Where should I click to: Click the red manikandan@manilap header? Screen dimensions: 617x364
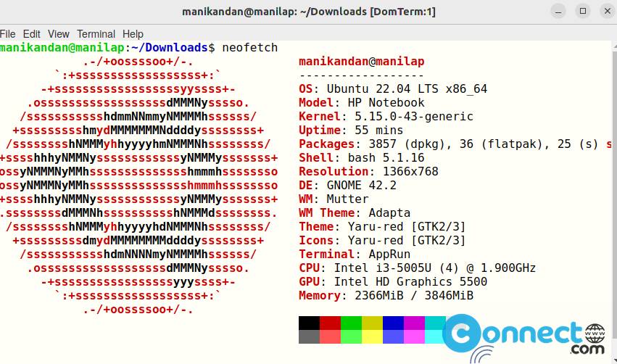[362, 62]
